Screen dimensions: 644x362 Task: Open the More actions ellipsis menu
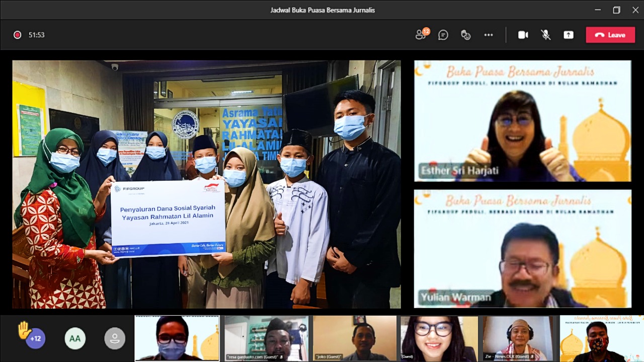[489, 35]
